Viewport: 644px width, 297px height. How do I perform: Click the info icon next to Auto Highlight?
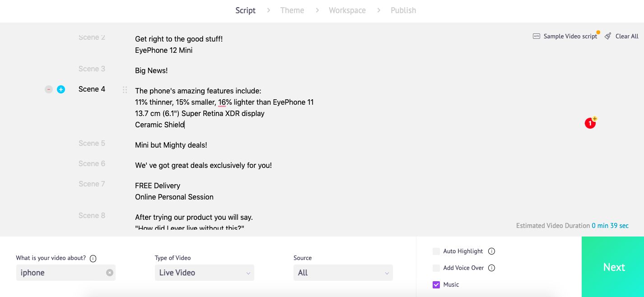492,251
